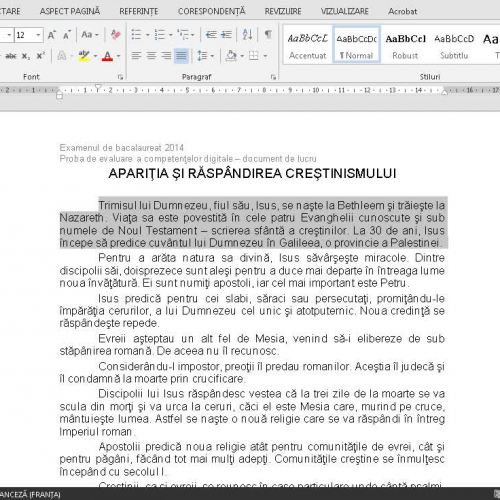Viewport: 500px width, 500px height.
Task: Open the Change Case dropdown
Action: (x=90, y=35)
